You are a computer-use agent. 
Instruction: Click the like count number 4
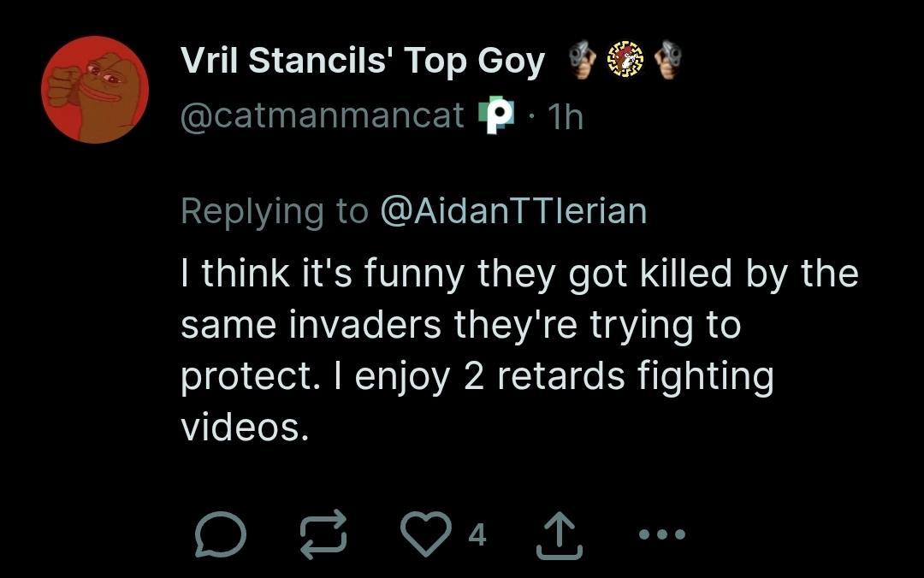(x=477, y=534)
